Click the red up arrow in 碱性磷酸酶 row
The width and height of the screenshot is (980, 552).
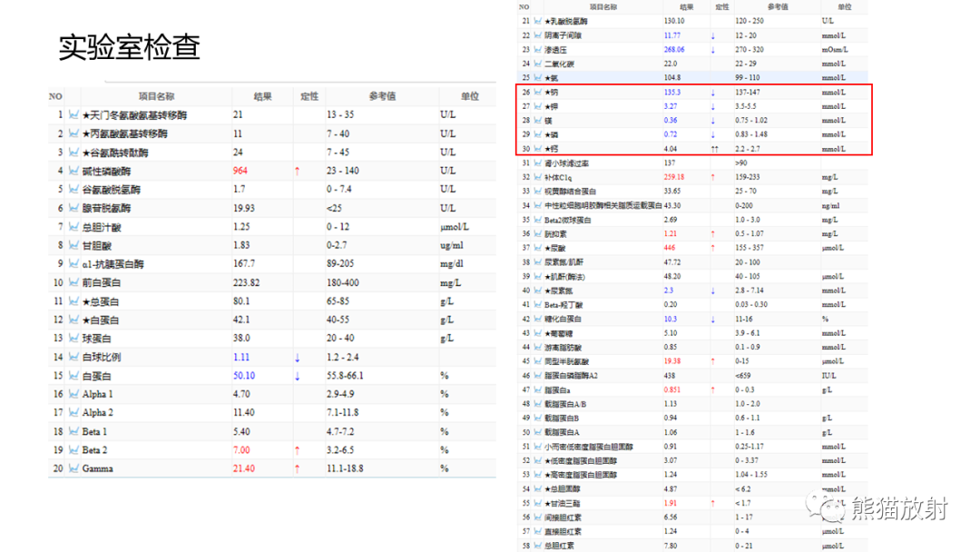point(297,172)
